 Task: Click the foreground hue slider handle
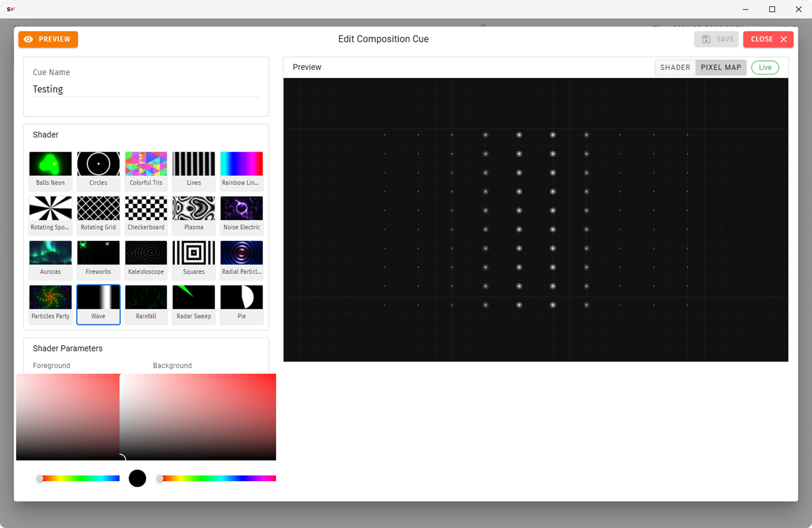coord(40,478)
